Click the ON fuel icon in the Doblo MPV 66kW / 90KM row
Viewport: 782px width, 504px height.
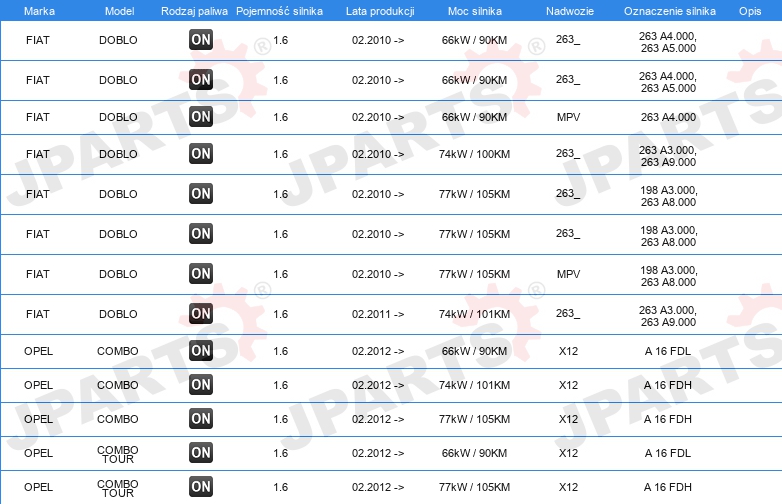click(x=201, y=117)
